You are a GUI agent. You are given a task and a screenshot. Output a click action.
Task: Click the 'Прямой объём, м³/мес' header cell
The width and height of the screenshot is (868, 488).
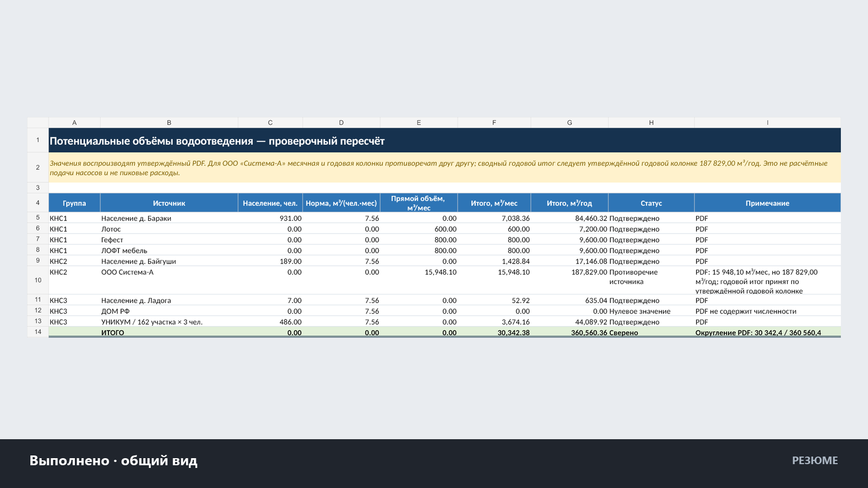pyautogui.click(x=419, y=203)
